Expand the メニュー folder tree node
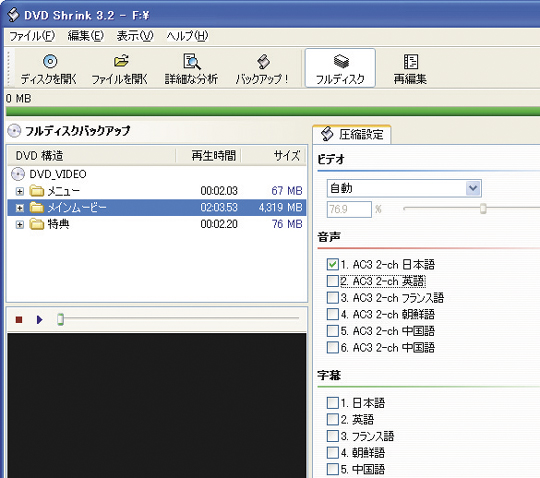Viewport: 540px width, 478px height. 20,191
